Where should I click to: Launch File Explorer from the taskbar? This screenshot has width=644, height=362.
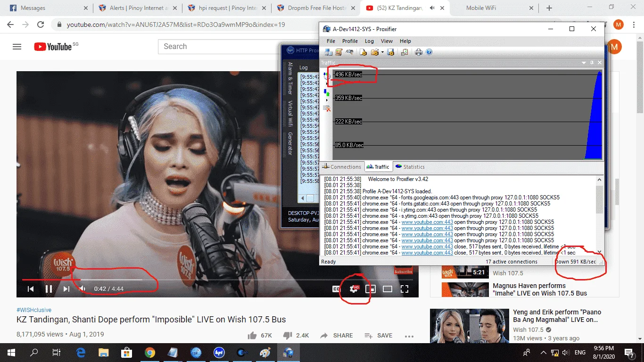pos(104,352)
